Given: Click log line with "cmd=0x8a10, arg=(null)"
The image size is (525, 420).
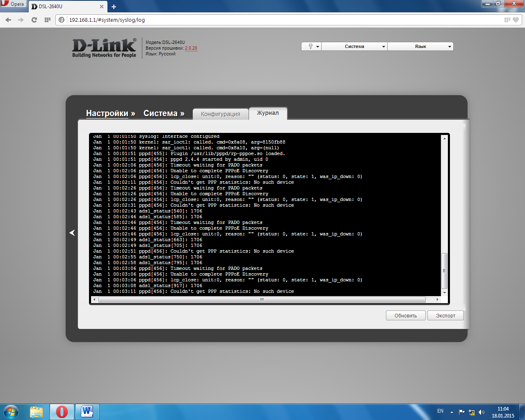Looking at the screenshot, I should (x=186, y=148).
